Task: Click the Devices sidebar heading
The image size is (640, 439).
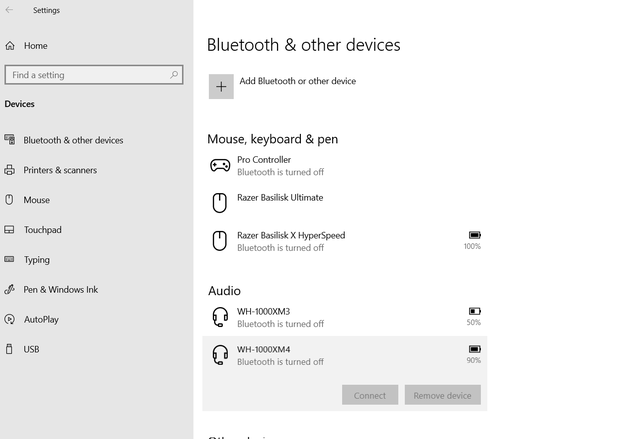Action: click(x=19, y=104)
